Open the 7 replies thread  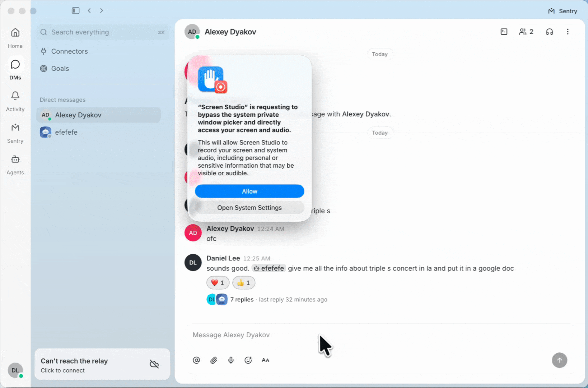[242, 299]
